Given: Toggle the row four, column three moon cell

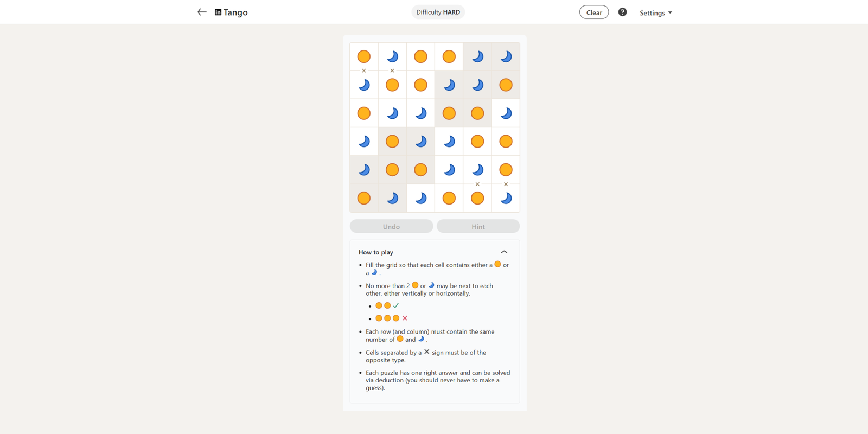Looking at the screenshot, I should coord(420,142).
